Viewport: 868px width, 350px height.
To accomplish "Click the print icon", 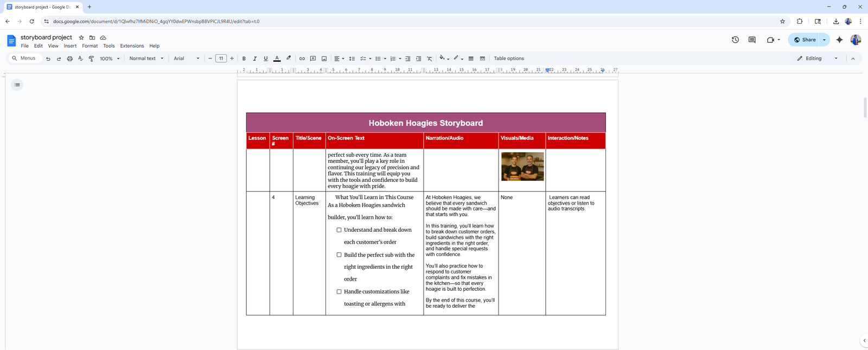I will tap(69, 59).
